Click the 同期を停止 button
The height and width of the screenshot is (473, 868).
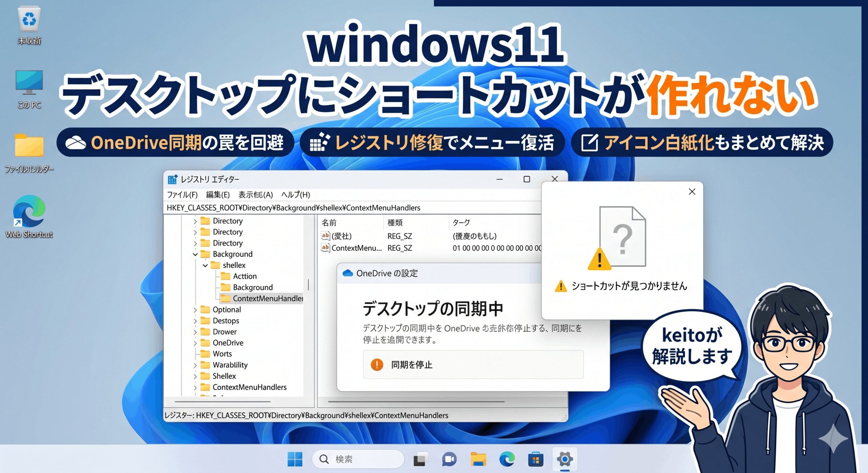[x=473, y=365]
